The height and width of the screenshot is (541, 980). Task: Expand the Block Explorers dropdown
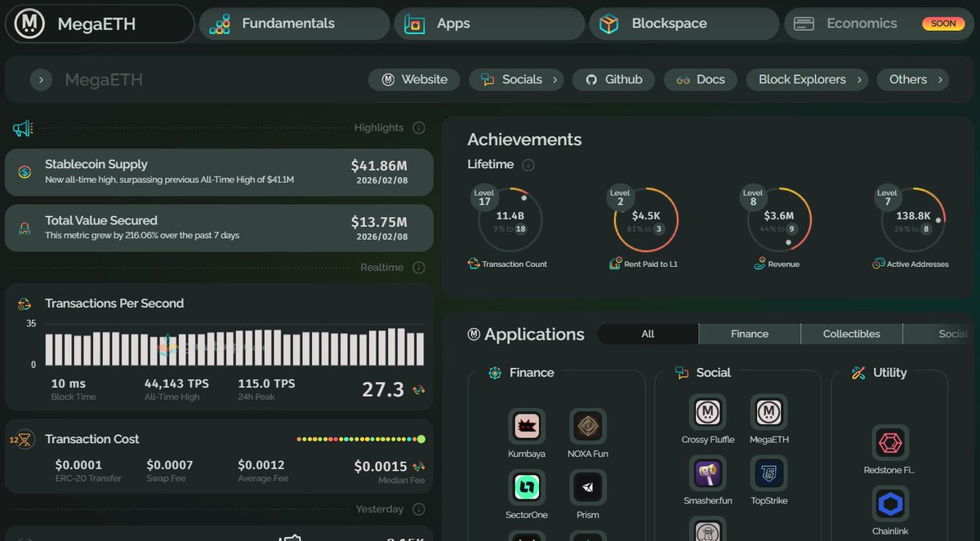tap(859, 80)
